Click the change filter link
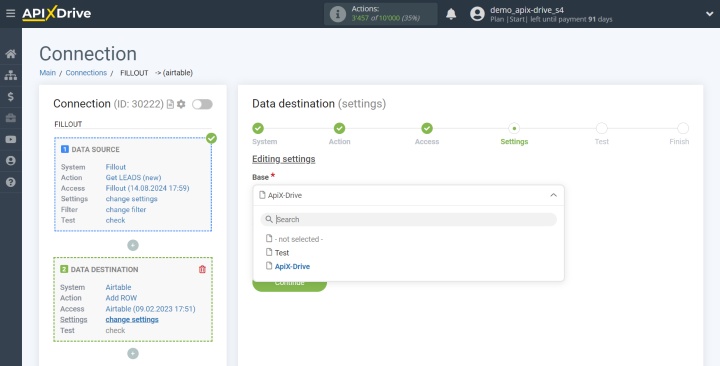The image size is (720, 366). tap(126, 209)
